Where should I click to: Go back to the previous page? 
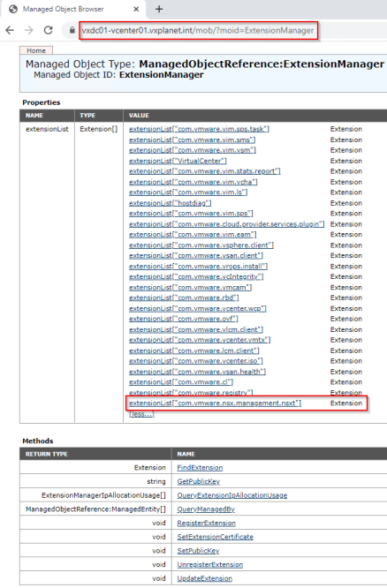[10, 30]
